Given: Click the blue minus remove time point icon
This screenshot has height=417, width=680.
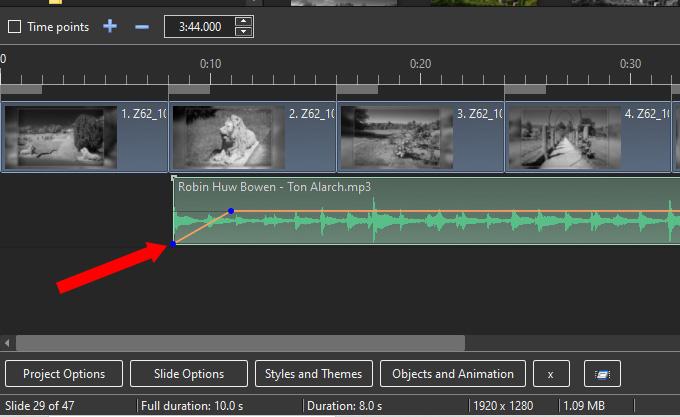Looking at the screenshot, I should (142, 27).
